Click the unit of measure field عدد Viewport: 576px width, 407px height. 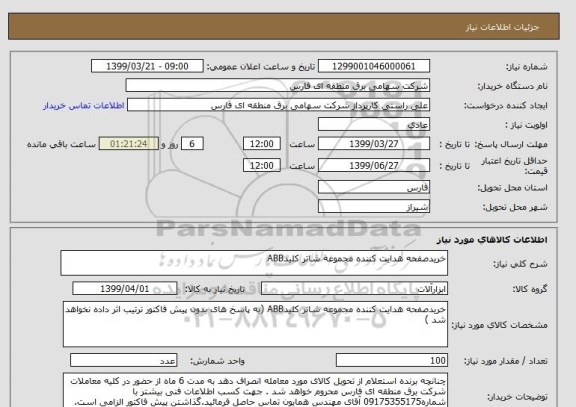point(123,361)
